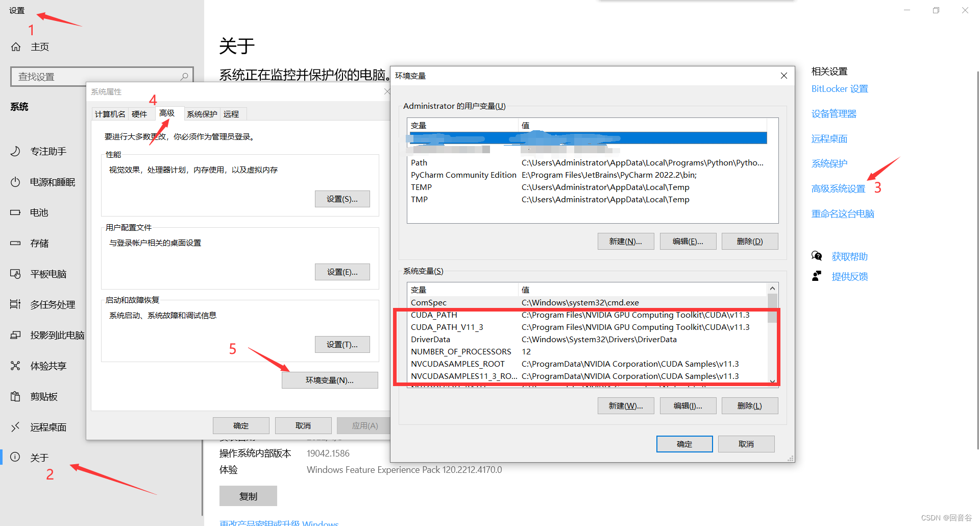Click 编辑(I)... for system variables
This screenshot has height=526, width=980.
pyautogui.click(x=688, y=406)
